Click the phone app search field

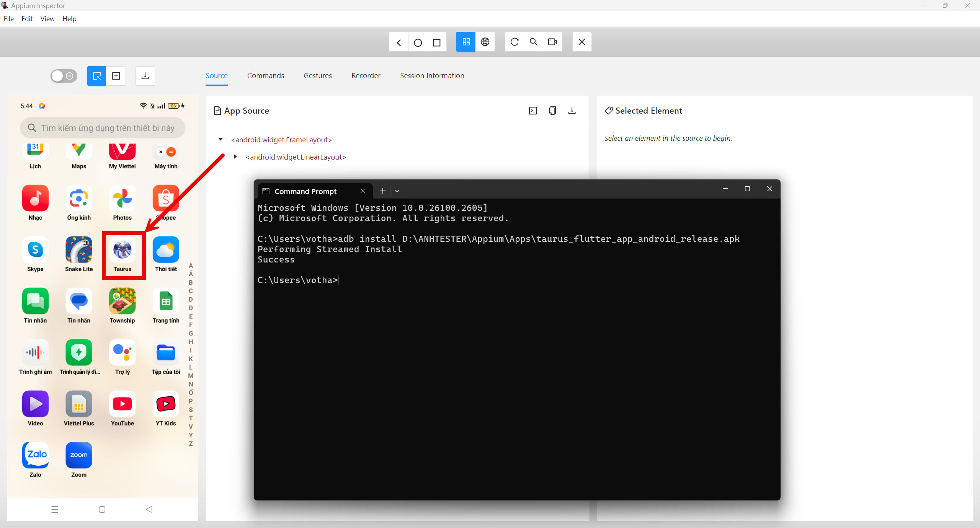pyautogui.click(x=103, y=128)
